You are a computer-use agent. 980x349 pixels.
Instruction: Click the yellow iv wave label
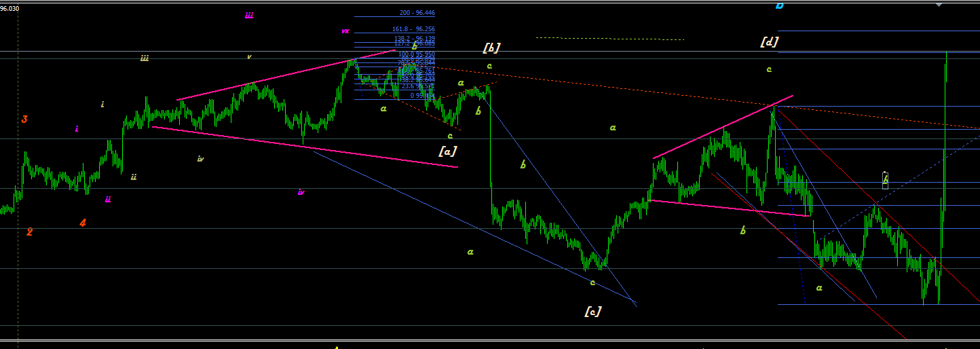(200, 159)
